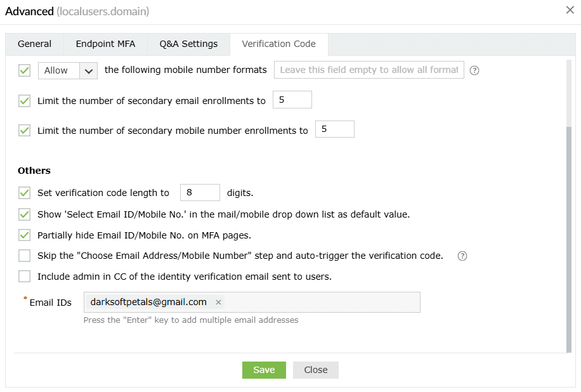The image size is (581, 392).
Task: Save the verification code settings
Action: coord(264,370)
